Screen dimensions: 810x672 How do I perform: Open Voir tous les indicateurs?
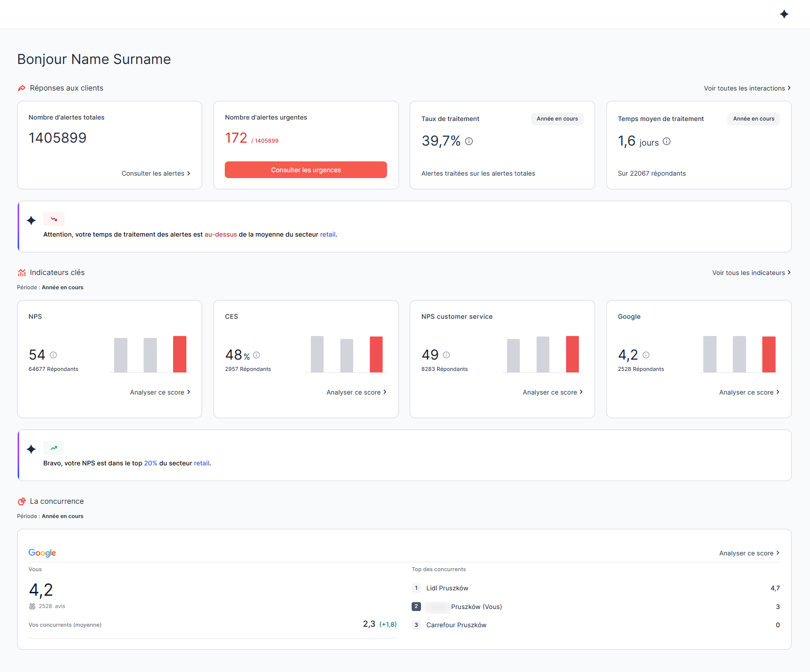(x=751, y=273)
